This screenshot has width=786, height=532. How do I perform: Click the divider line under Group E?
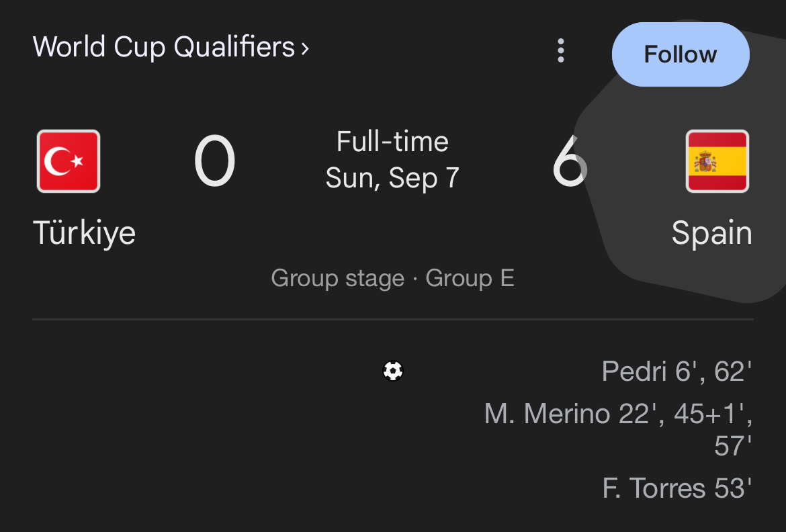point(393,319)
